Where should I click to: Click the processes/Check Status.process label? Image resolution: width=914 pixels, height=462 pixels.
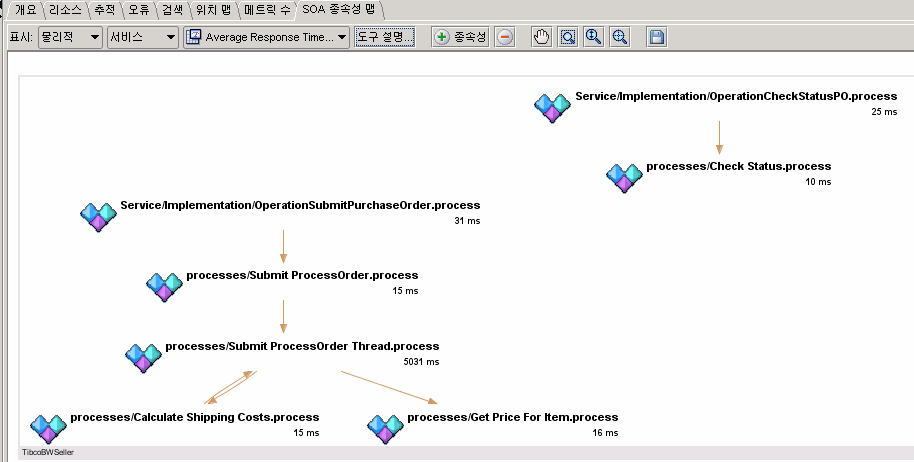pos(739,166)
